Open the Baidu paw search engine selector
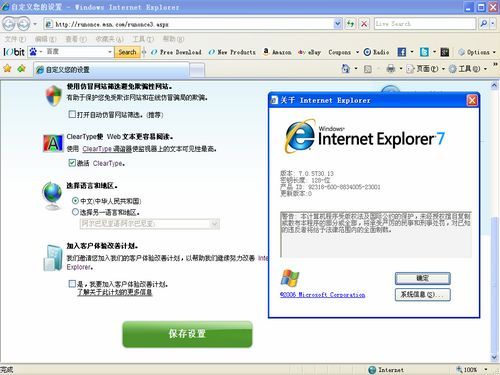Screen dimensions: 500x375 coord(35,52)
